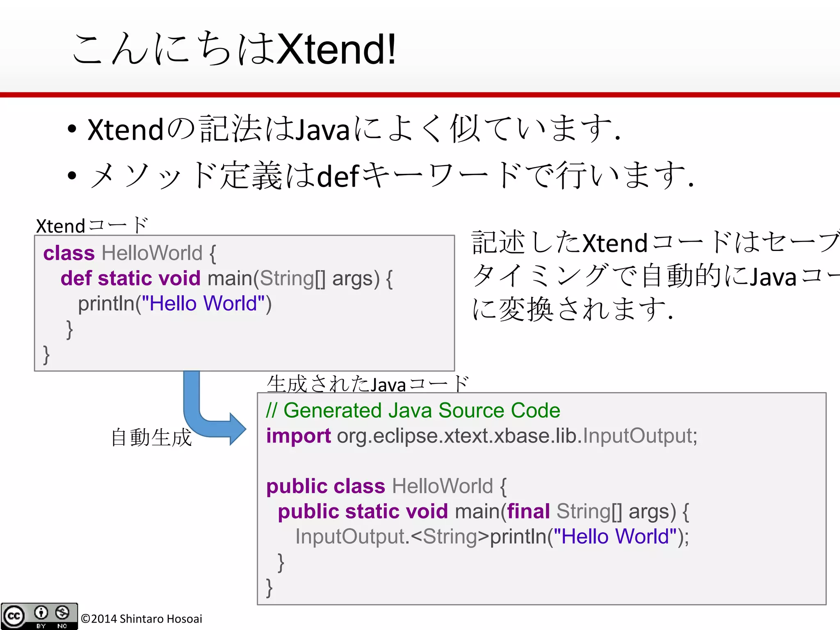Click the 'public class HelloWorld {' line
840x630 pixels.
pyautogui.click(x=386, y=486)
